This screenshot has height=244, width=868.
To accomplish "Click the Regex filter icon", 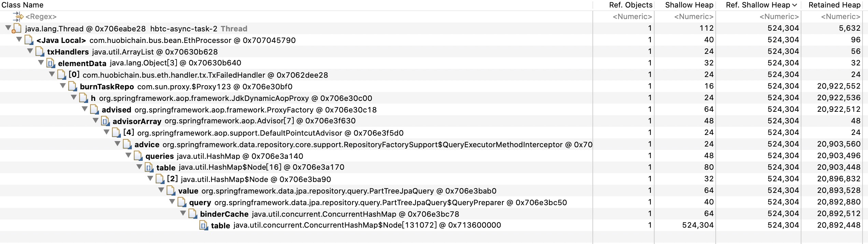I will 18,16.
